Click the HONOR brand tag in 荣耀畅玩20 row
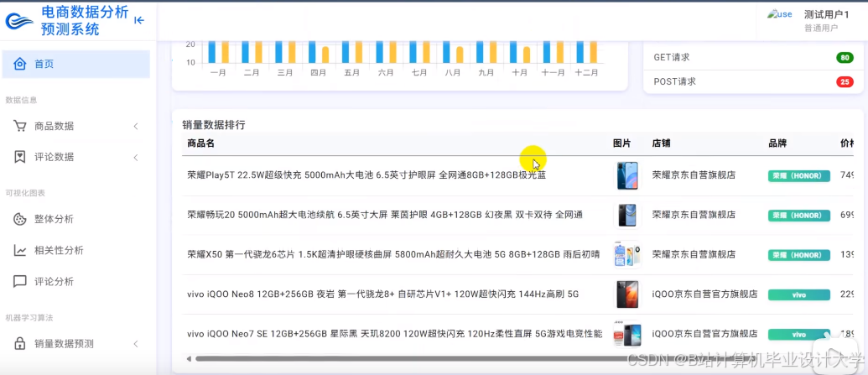 click(798, 216)
